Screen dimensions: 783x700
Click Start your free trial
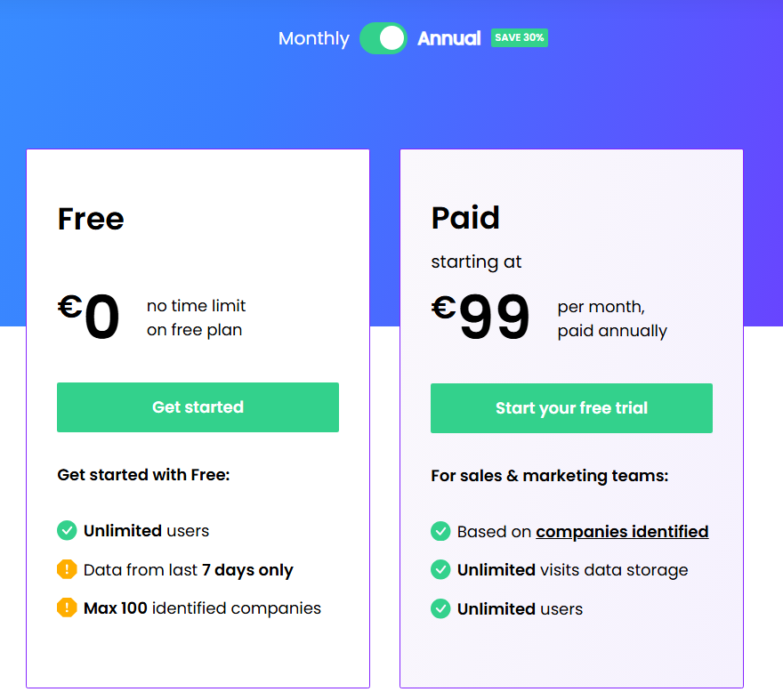pyautogui.click(x=571, y=408)
